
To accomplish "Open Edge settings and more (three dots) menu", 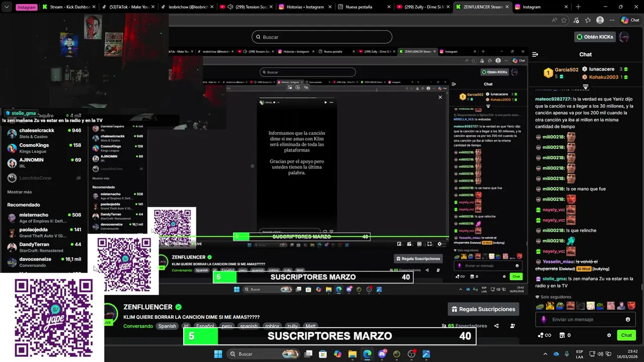I will pyautogui.click(x=612, y=20).
